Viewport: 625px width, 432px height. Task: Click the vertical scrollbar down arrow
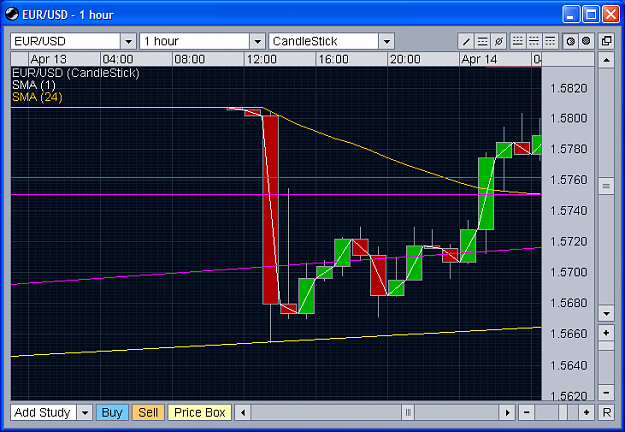tap(606, 314)
